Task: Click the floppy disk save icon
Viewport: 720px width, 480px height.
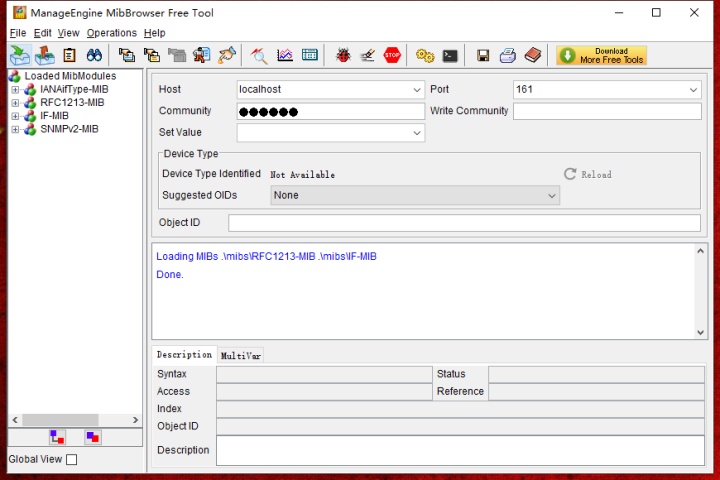Action: 483,56
